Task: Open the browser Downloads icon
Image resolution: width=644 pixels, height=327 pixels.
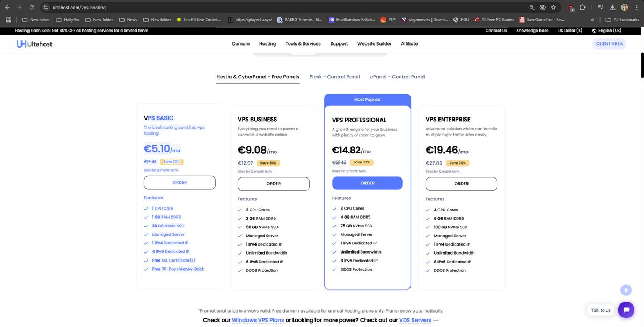Action: point(612,8)
